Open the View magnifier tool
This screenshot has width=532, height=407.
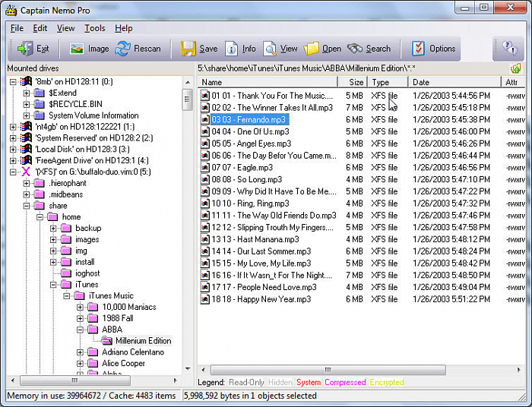click(270, 49)
